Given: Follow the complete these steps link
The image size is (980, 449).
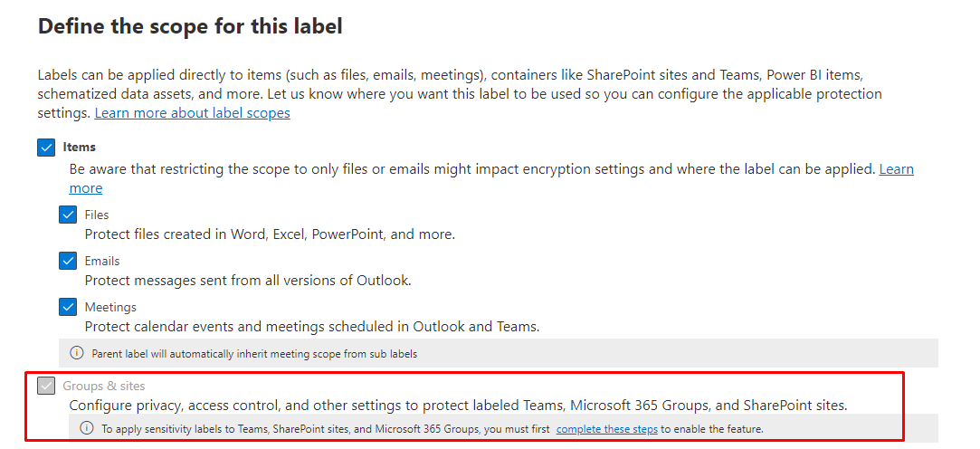Looking at the screenshot, I should coord(606,429).
